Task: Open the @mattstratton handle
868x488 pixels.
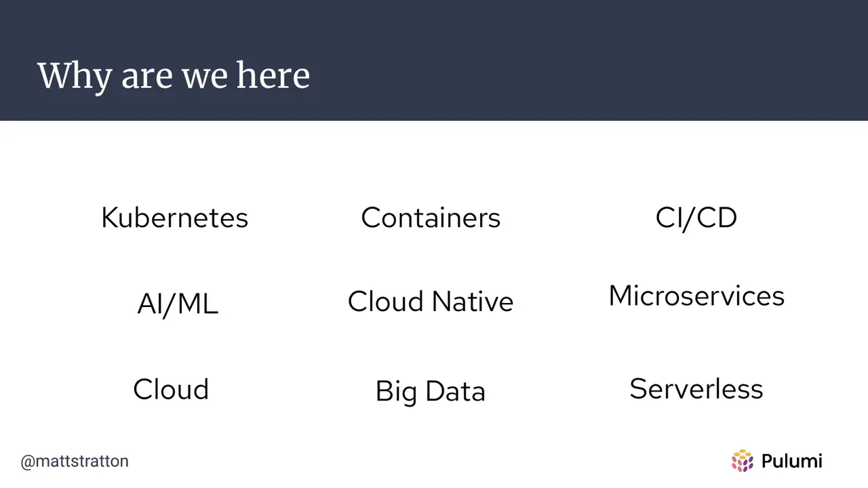Action: (75, 462)
